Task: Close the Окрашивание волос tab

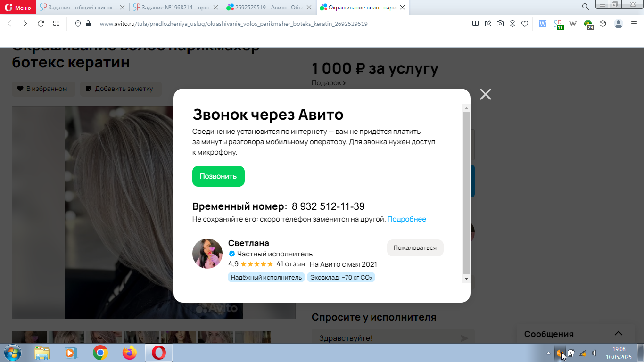Action: pyautogui.click(x=403, y=7)
